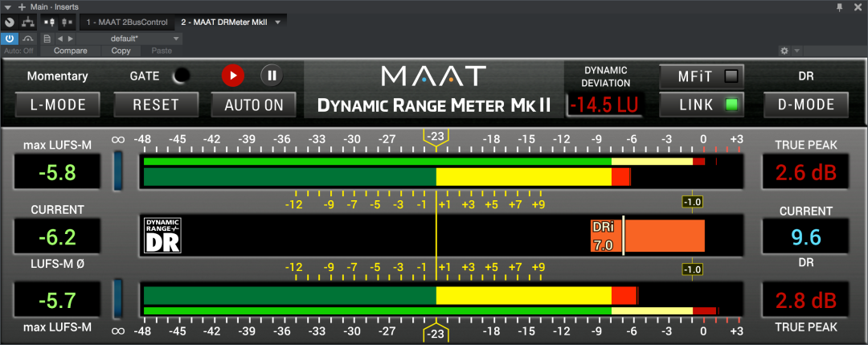Click the DR Dynamic Range logo badge
868x345 pixels.
pos(162,236)
